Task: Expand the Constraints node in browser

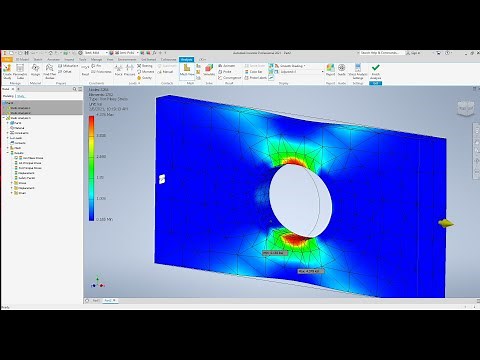Action: point(8,133)
